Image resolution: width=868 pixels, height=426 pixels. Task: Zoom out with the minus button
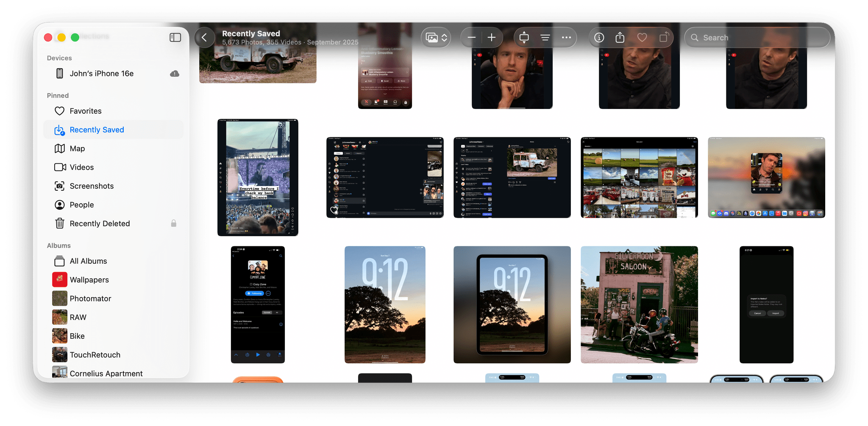coord(471,38)
